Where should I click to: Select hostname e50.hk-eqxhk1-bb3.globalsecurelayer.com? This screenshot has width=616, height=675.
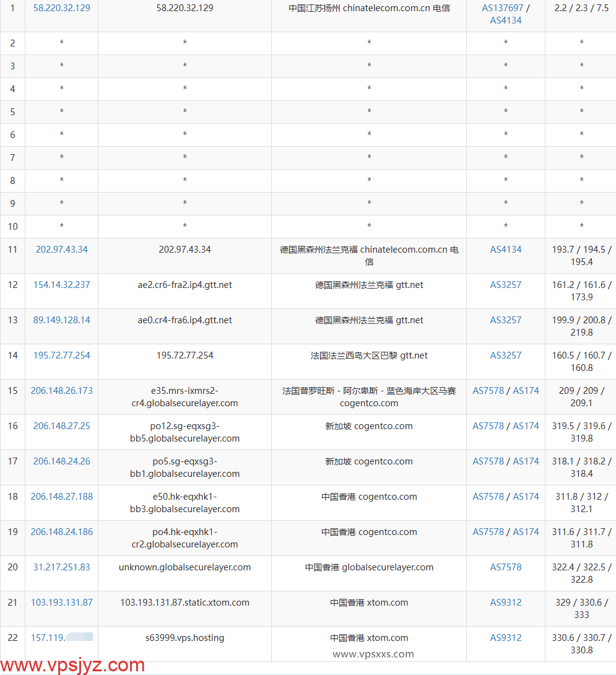pos(184,503)
